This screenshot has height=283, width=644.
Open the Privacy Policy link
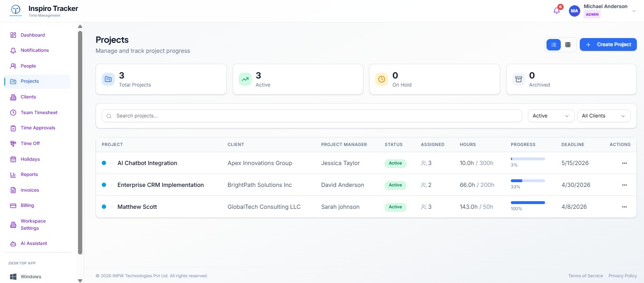click(622, 276)
